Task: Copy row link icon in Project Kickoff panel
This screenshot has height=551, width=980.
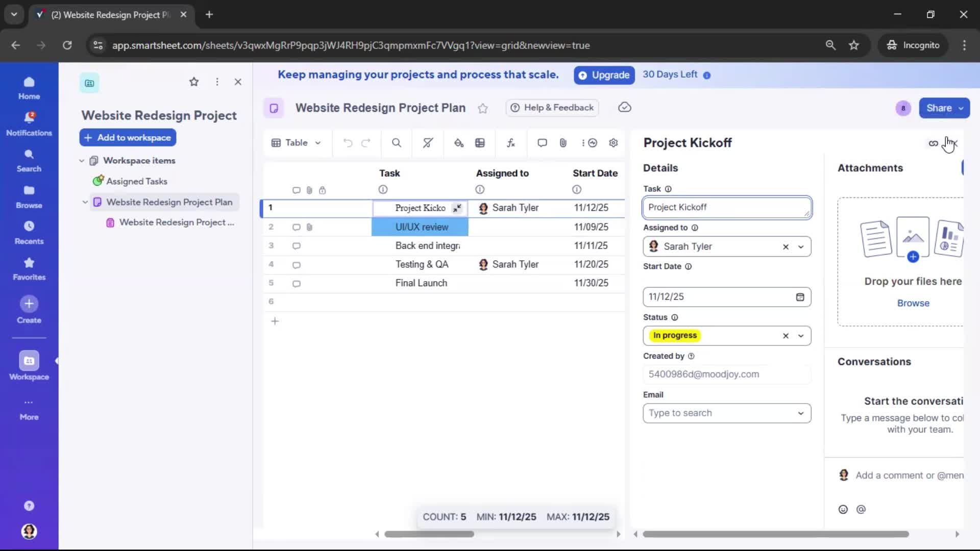Action: (933, 143)
